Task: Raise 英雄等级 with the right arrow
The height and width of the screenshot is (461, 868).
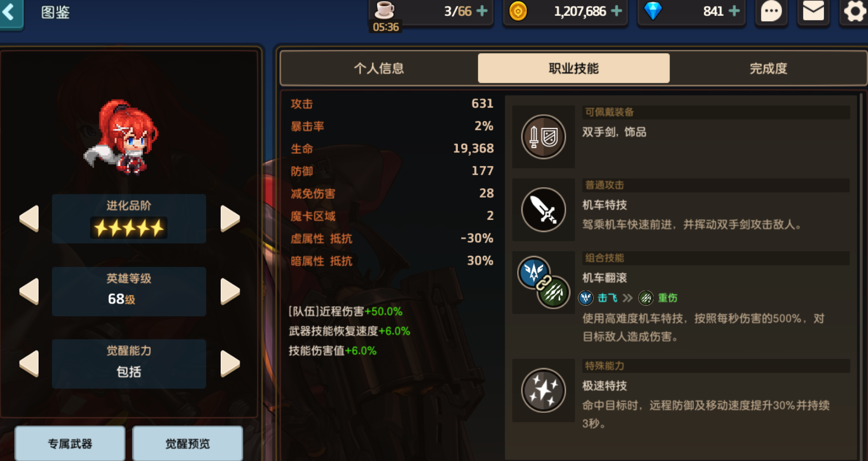Action: point(230,291)
